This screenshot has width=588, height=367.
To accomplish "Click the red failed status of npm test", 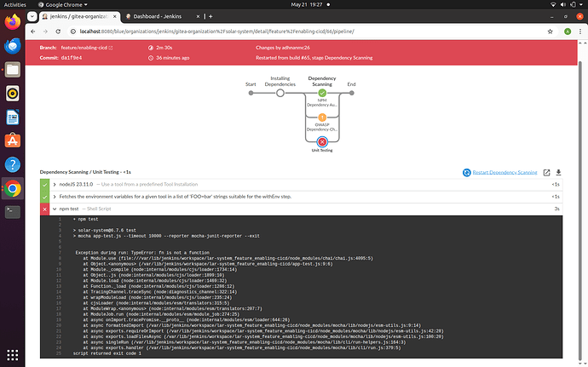I will [x=44, y=209].
